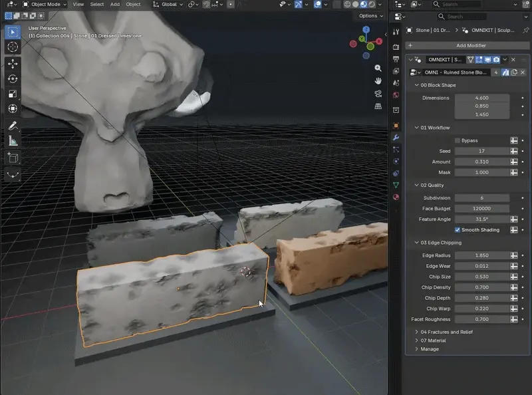Click the pan hand icon in viewport
Image resolution: width=532 pixels, height=395 pixels.
pos(378,80)
